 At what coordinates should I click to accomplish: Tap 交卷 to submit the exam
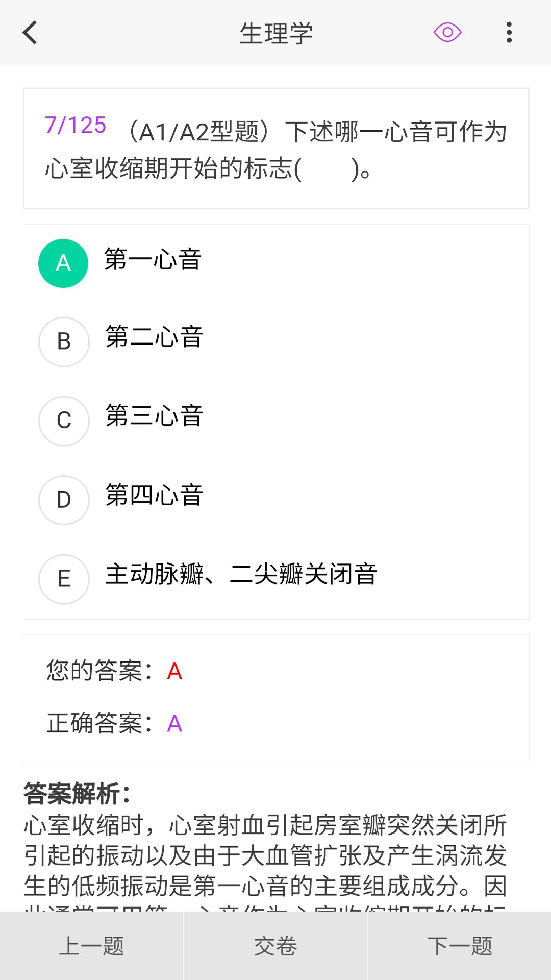click(x=275, y=947)
